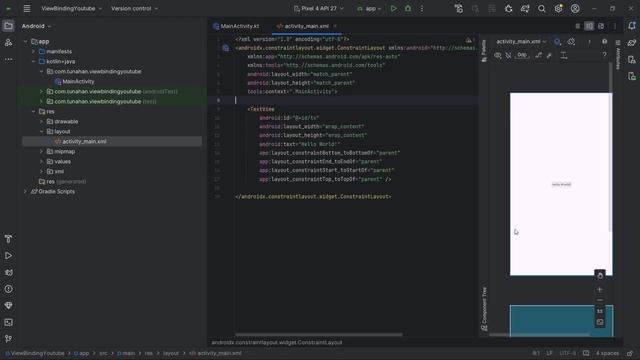The image size is (640, 360).
Task: Open the Run tool window
Action: click(8, 256)
